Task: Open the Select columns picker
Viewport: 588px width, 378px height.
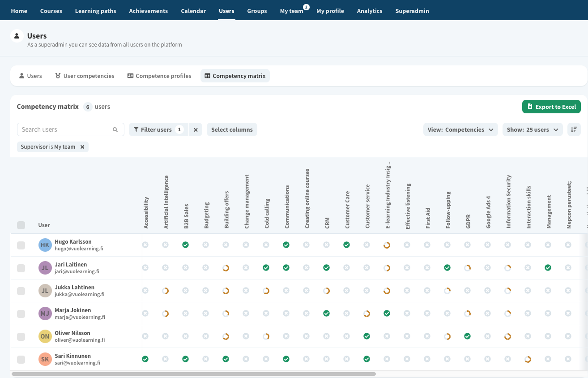Action: click(x=232, y=129)
